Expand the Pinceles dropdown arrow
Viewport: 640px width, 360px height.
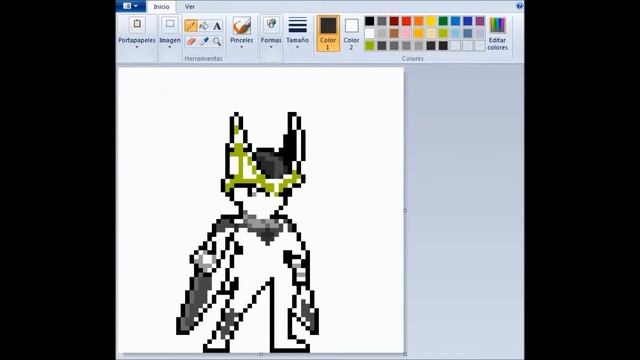coord(242,47)
